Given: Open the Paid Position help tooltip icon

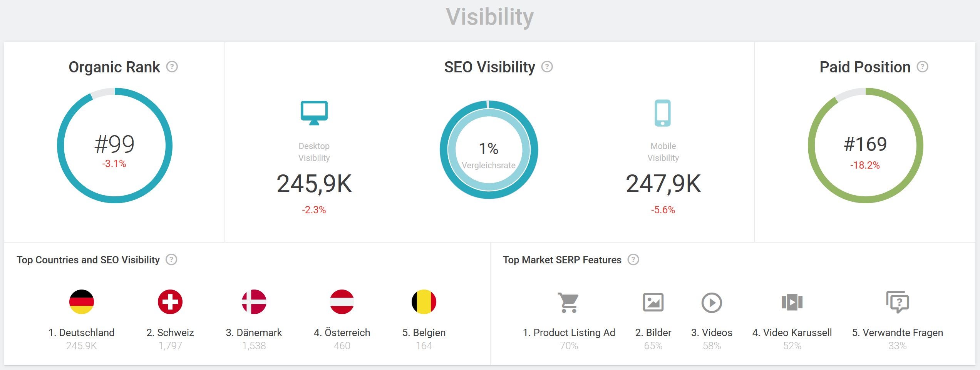Looking at the screenshot, I should [922, 67].
